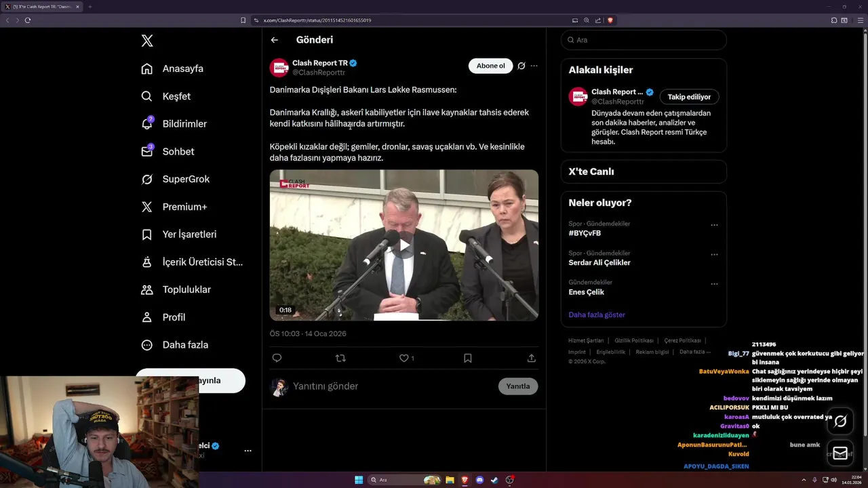
Task: Reload the page in browser toolbar
Action: click(28, 20)
